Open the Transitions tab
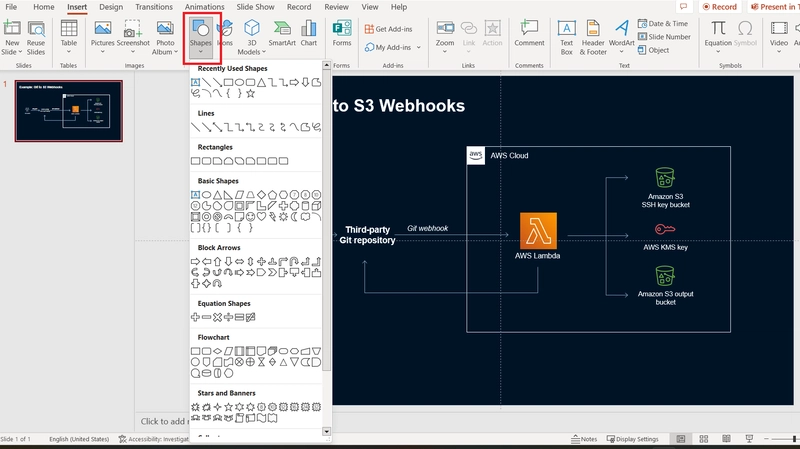 154,7
